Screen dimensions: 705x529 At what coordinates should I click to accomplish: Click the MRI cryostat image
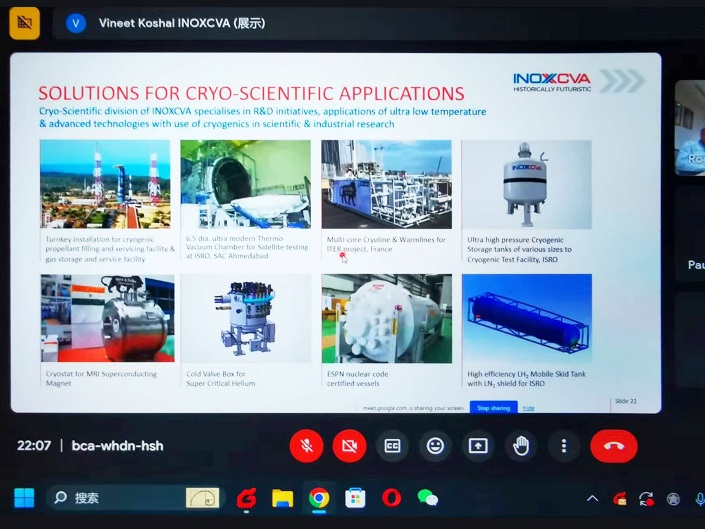tap(107, 318)
